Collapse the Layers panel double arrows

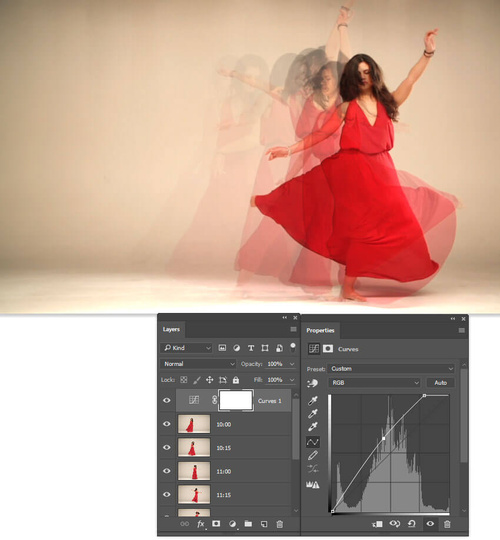pyautogui.click(x=284, y=318)
